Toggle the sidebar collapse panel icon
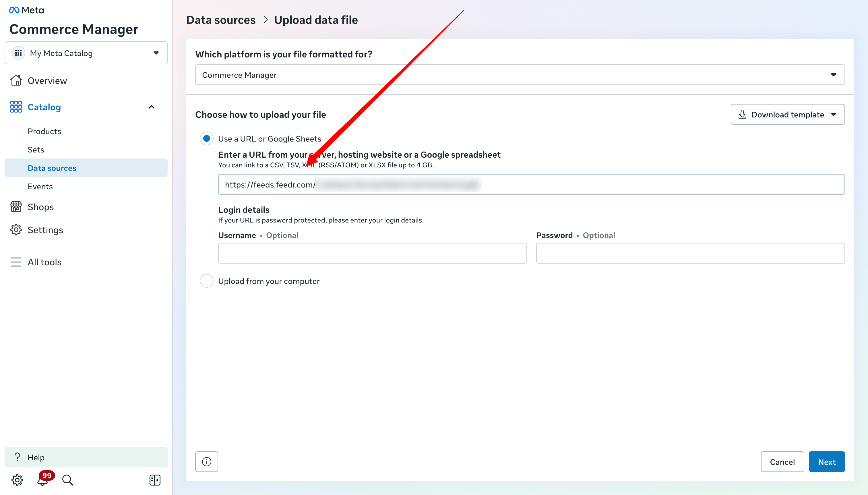The image size is (868, 495). pyautogui.click(x=155, y=480)
